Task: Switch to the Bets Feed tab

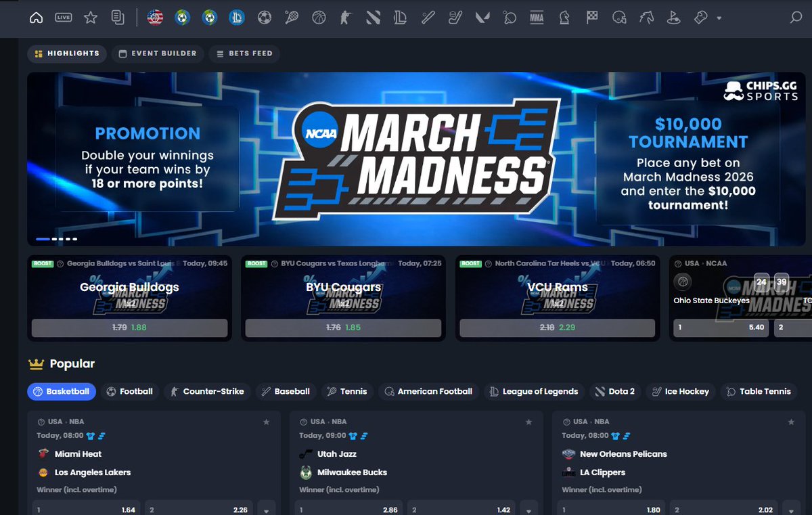Action: [244, 53]
